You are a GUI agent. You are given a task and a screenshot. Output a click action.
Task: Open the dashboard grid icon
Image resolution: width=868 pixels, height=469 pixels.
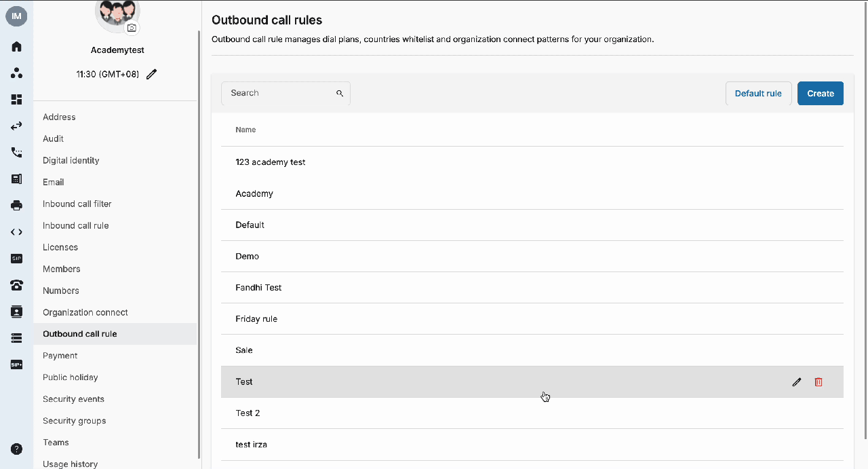click(16, 100)
